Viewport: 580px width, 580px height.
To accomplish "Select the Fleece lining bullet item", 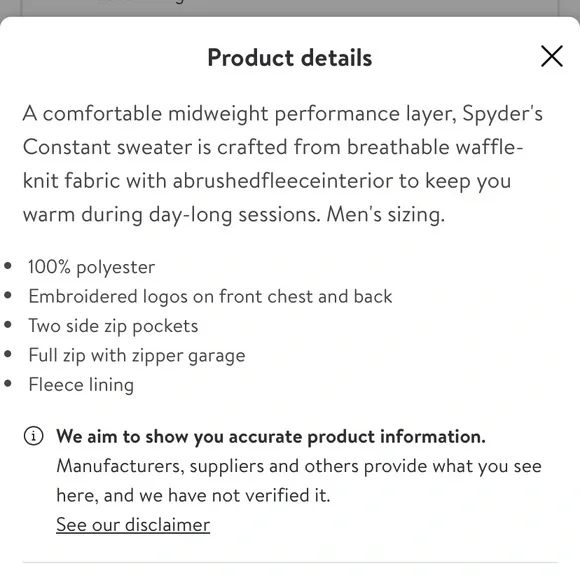I will tap(81, 385).
